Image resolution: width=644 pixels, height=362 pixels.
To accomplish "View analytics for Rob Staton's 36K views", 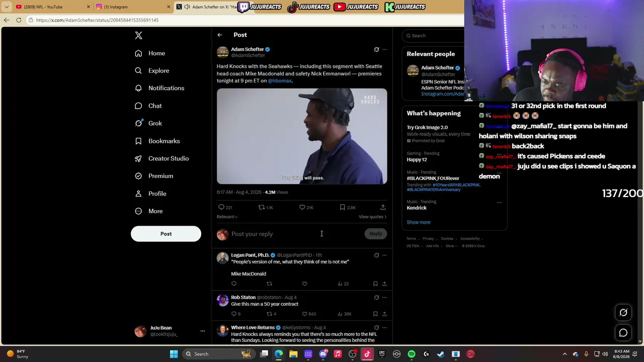I will (x=344, y=314).
